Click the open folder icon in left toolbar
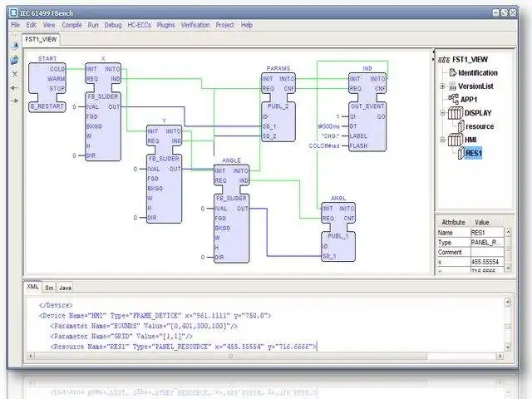Image resolution: width=532 pixels, height=399 pixels. [x=14, y=60]
